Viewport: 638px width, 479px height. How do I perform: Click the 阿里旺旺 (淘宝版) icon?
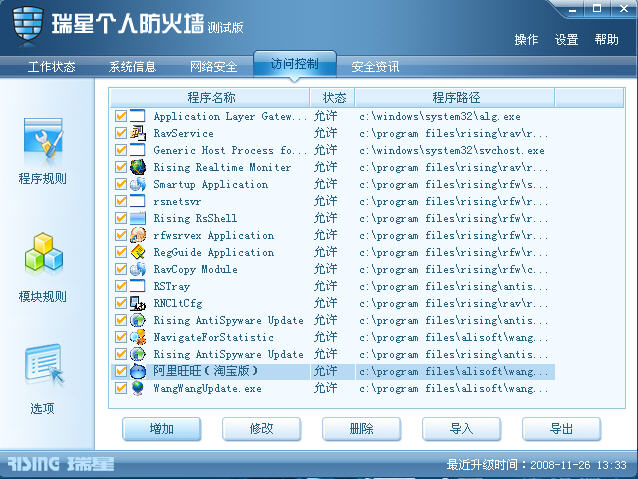point(138,371)
